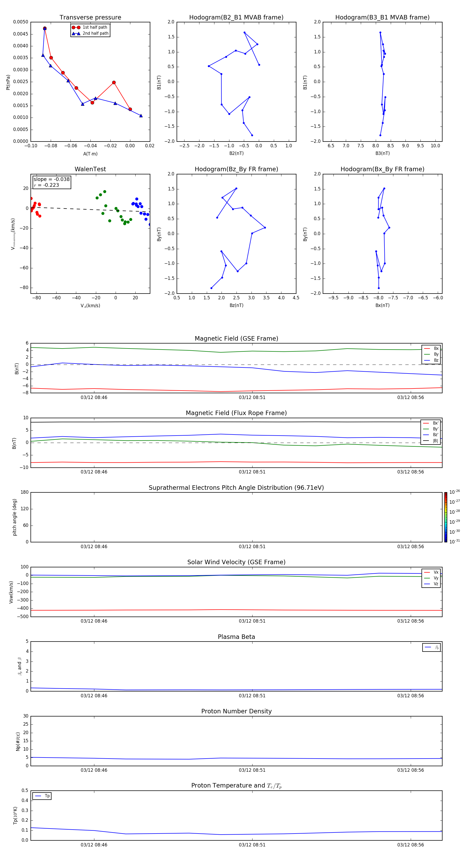Screen dimensions: 473x868
Task: Click 'Magnetic Field (Flux Rope Frame)' title
Action: 236,413
